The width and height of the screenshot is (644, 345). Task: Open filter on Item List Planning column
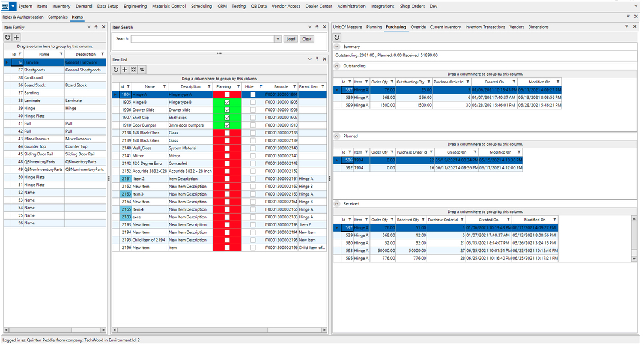pos(238,86)
